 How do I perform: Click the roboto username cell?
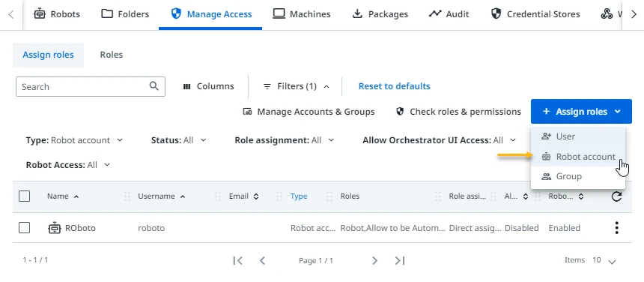point(151,228)
